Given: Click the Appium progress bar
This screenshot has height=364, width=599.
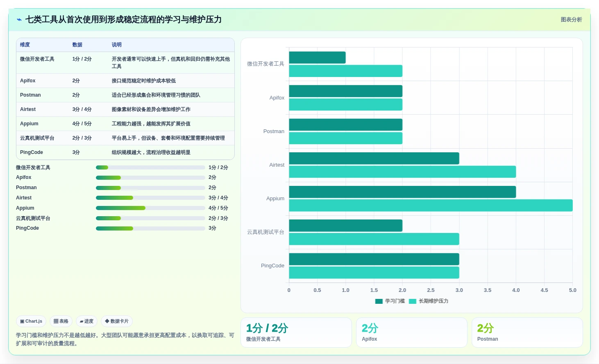Looking at the screenshot, I should tap(150, 208).
